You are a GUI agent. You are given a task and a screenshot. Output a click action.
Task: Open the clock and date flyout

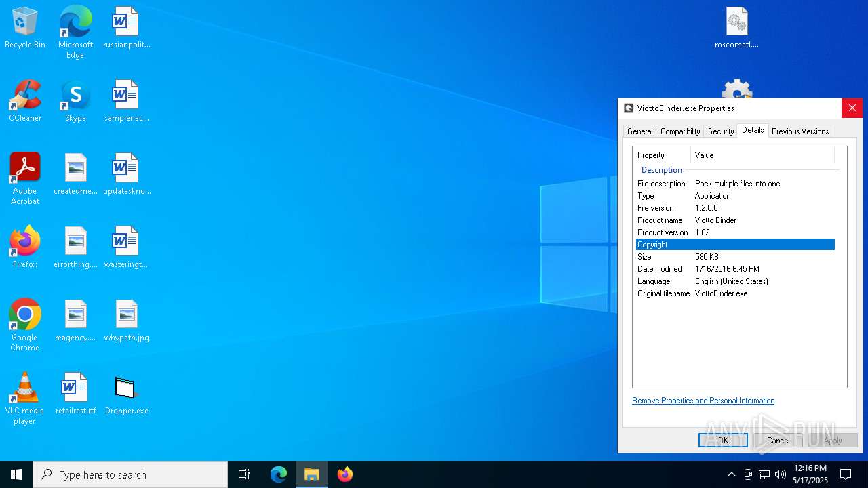pyautogui.click(x=810, y=474)
